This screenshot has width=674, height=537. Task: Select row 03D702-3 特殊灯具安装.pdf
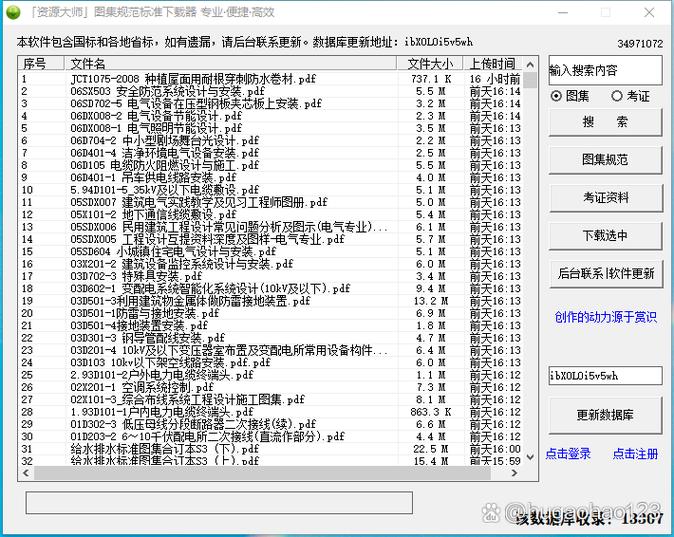(271, 276)
